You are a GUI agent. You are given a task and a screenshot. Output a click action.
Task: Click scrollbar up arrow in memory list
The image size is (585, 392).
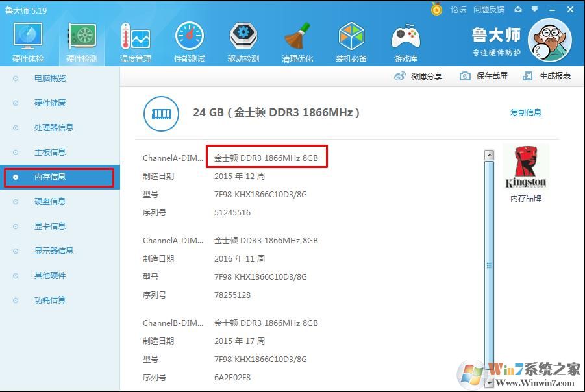coord(489,154)
